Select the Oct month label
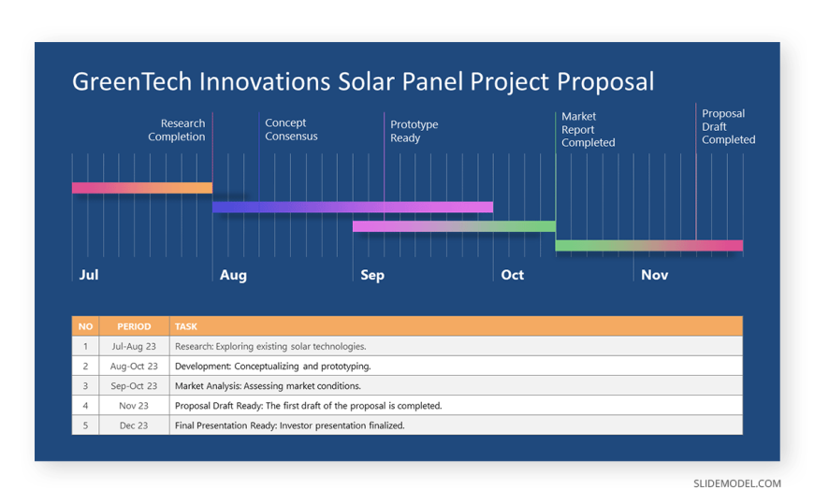This screenshot has height=504, width=814. (x=513, y=275)
